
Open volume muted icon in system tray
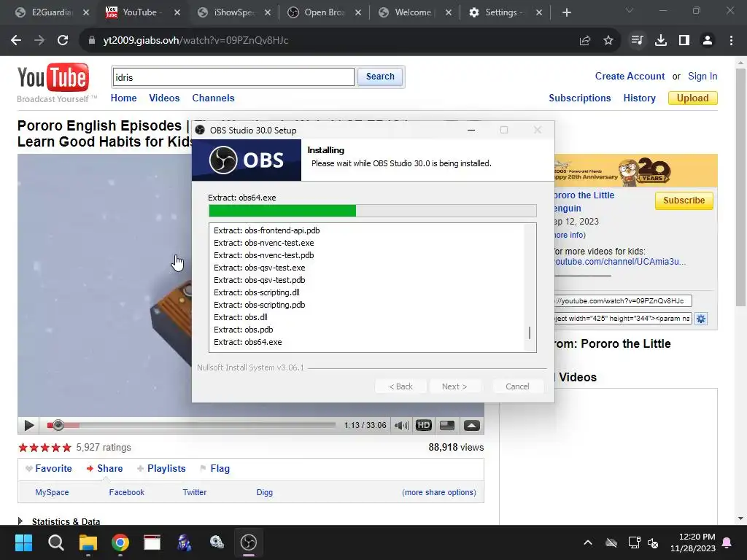653,542
